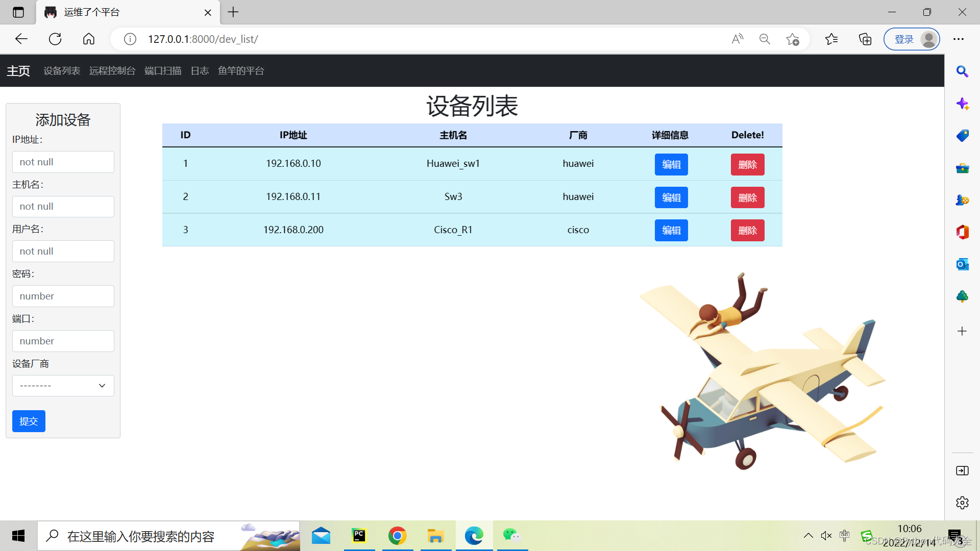980x551 pixels.
Task: Show hidden system tray icons
Action: point(808,536)
